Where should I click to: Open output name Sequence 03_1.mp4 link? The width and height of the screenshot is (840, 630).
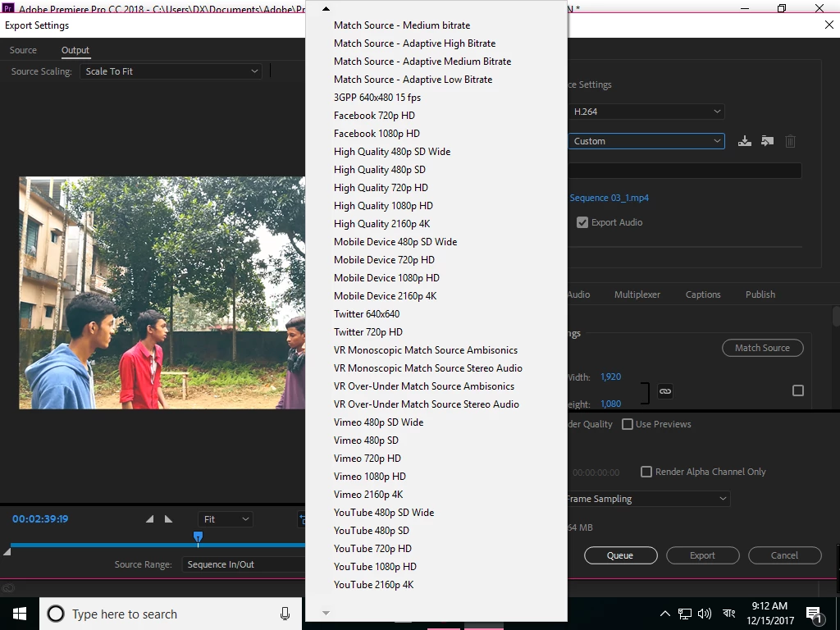point(609,199)
